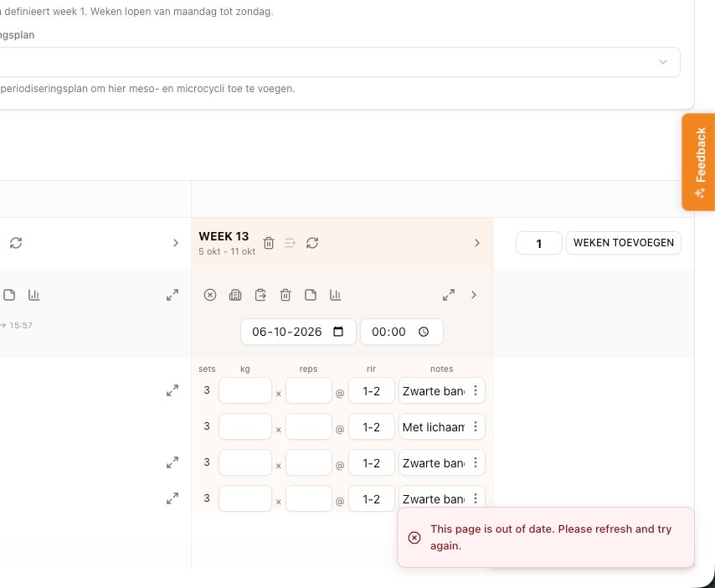Click the 00:00 time field
The height and width of the screenshot is (588, 715).
pos(401,332)
